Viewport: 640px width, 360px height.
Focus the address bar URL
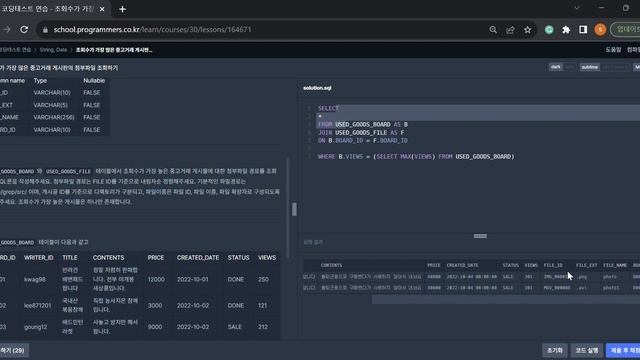(153, 29)
